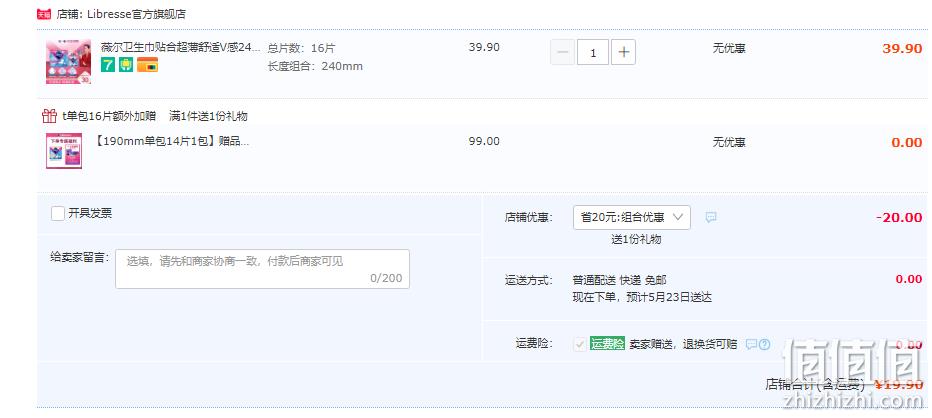Open the 薇尔卫生巾贴合超薄舒适 product title
The width and height of the screenshot is (932, 418).
(x=180, y=48)
